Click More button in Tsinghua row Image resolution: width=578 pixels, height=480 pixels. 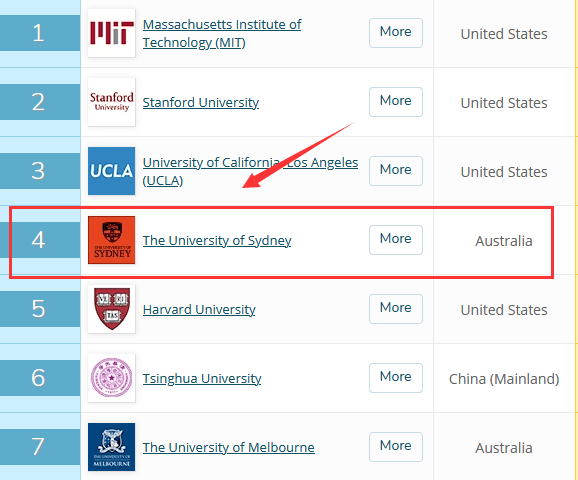tap(396, 378)
